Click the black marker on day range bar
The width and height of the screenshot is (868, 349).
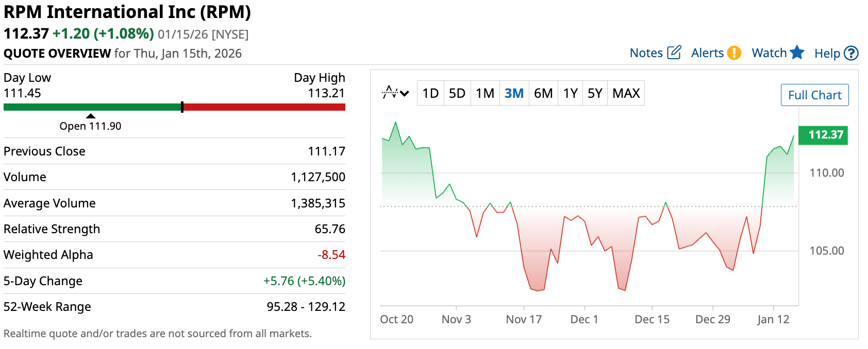[x=182, y=107]
